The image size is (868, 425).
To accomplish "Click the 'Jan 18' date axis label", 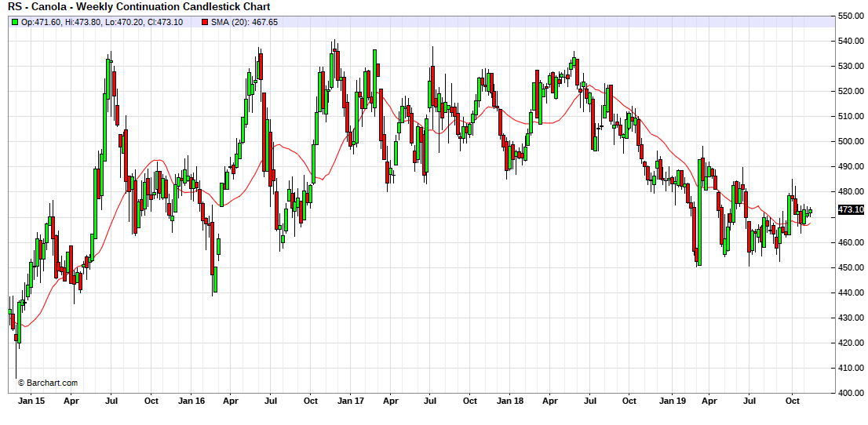I will coord(510,400).
